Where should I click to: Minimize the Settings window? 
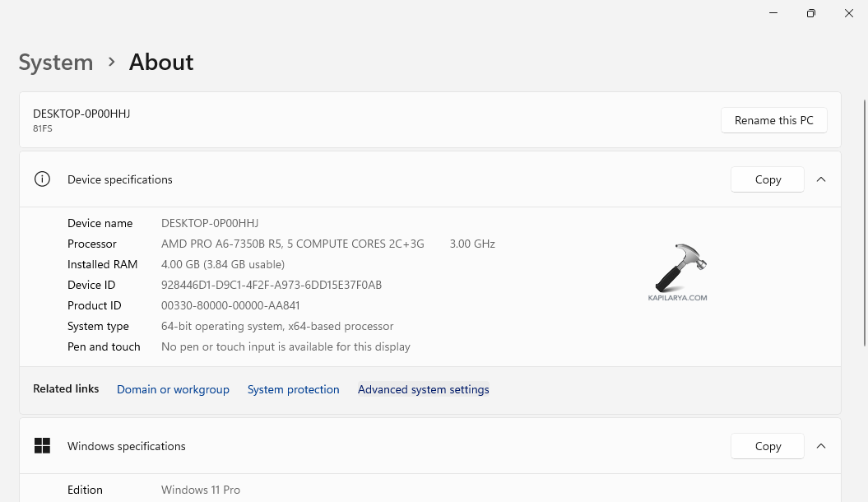point(773,13)
